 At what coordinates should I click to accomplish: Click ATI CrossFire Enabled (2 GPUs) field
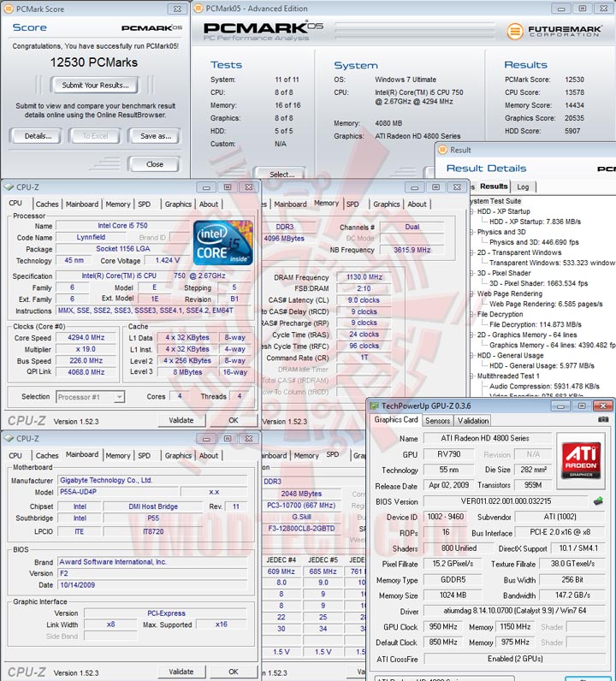[x=515, y=659]
